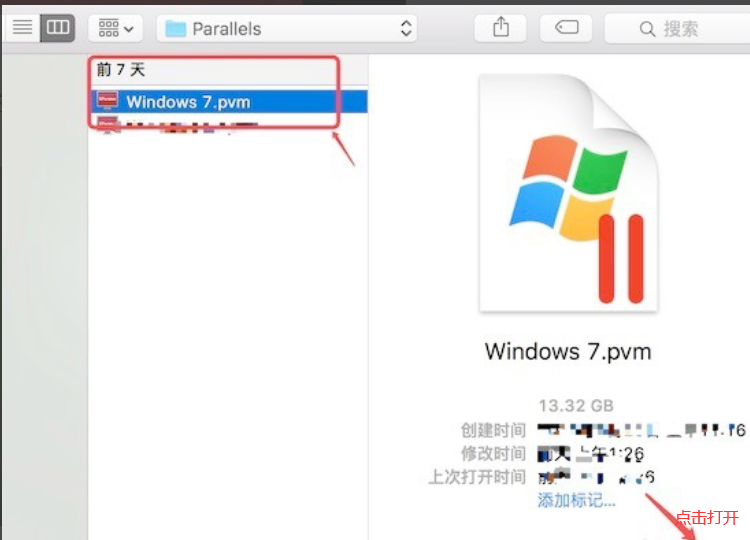Click the 创建时间 label
Image resolution: width=750 pixels, height=540 pixels.
click(493, 430)
